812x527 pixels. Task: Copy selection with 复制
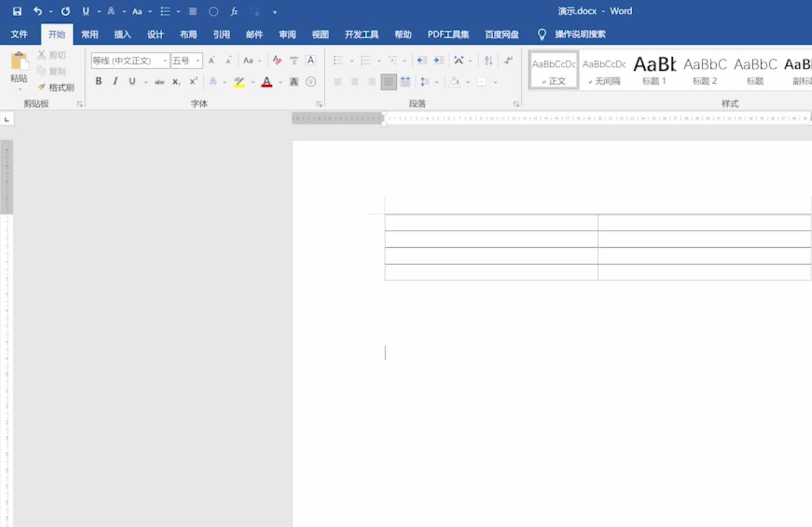51,71
